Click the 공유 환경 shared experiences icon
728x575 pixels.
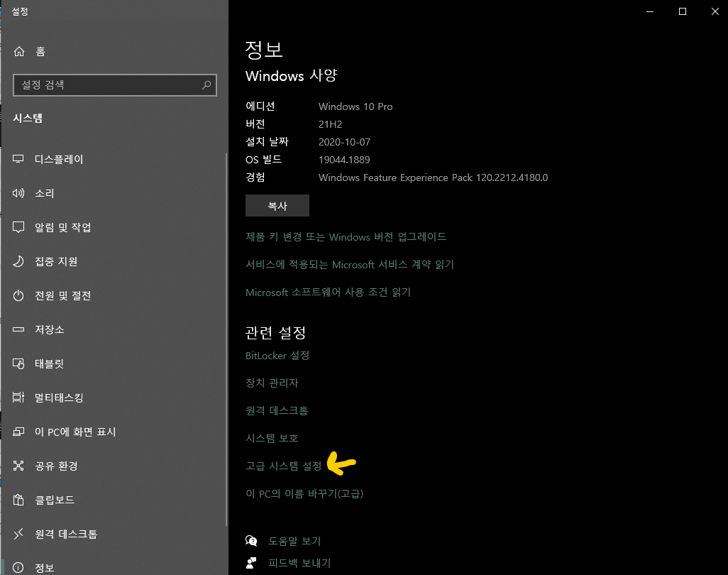(18, 466)
